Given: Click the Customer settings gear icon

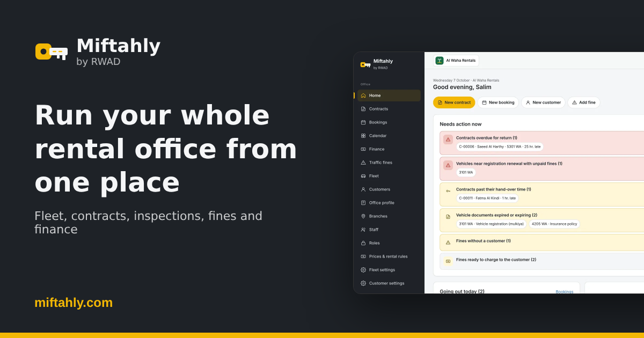Looking at the screenshot, I should [x=363, y=283].
